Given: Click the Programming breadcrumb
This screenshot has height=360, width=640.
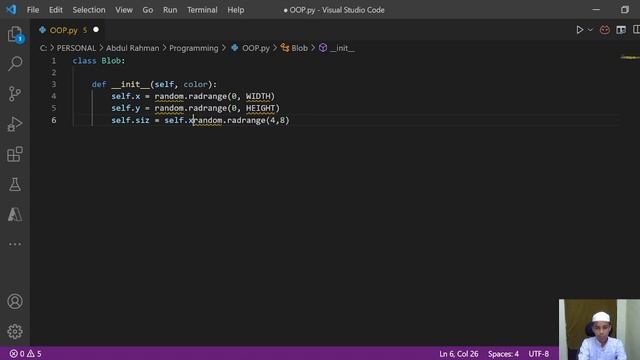Looking at the screenshot, I should 194,48.
